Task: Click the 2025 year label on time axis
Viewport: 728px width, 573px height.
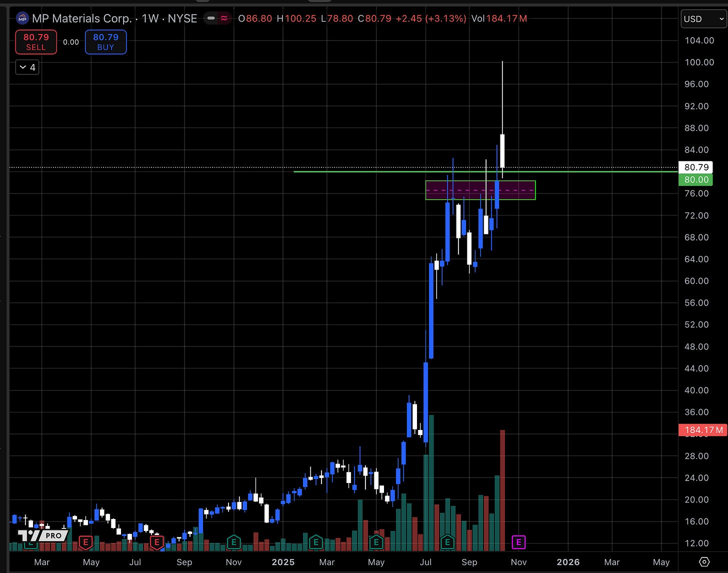Action: point(283,562)
